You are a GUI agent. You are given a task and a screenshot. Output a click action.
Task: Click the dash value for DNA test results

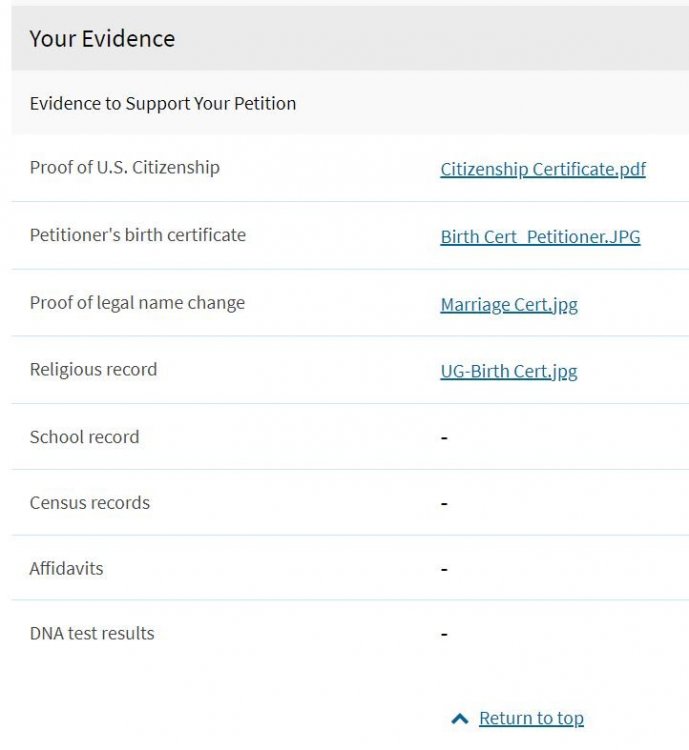coord(445,635)
